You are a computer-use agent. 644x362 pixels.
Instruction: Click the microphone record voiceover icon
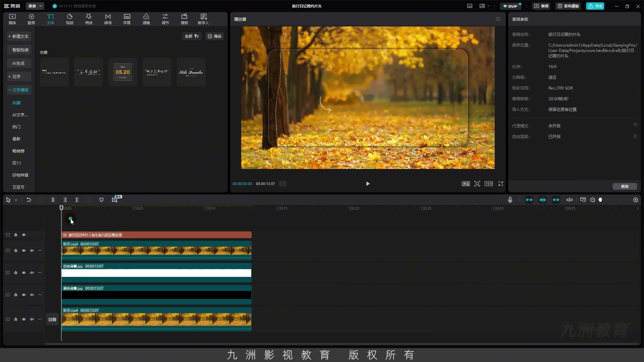coord(510,200)
